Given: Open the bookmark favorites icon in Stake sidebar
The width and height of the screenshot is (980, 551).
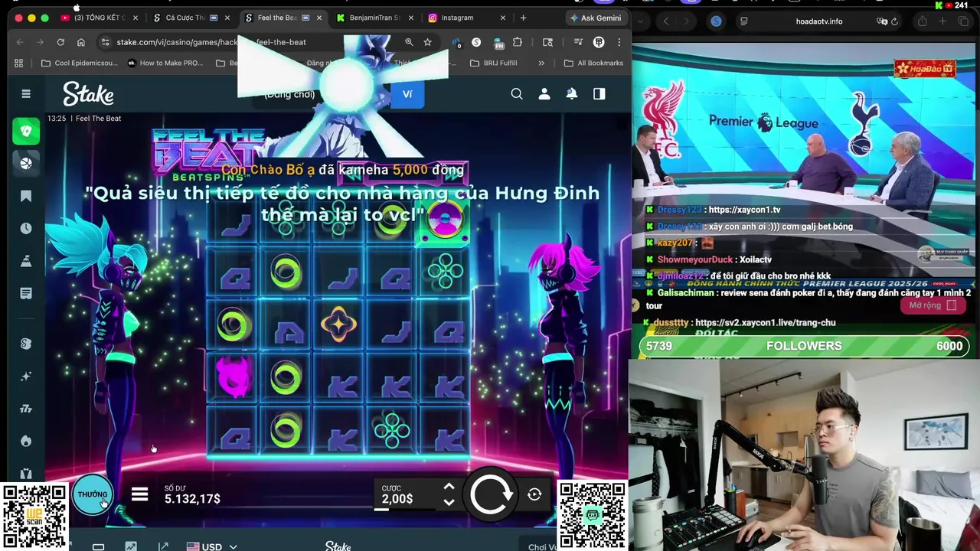Looking at the screenshot, I should [x=26, y=196].
